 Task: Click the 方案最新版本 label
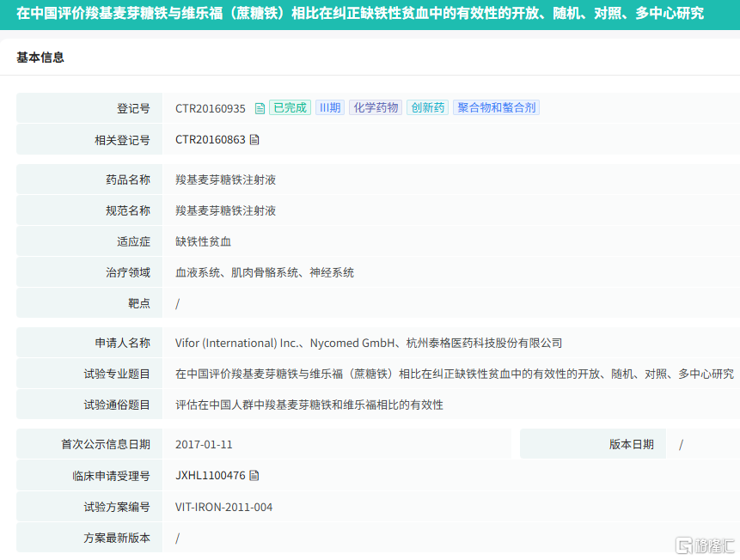coord(117,538)
